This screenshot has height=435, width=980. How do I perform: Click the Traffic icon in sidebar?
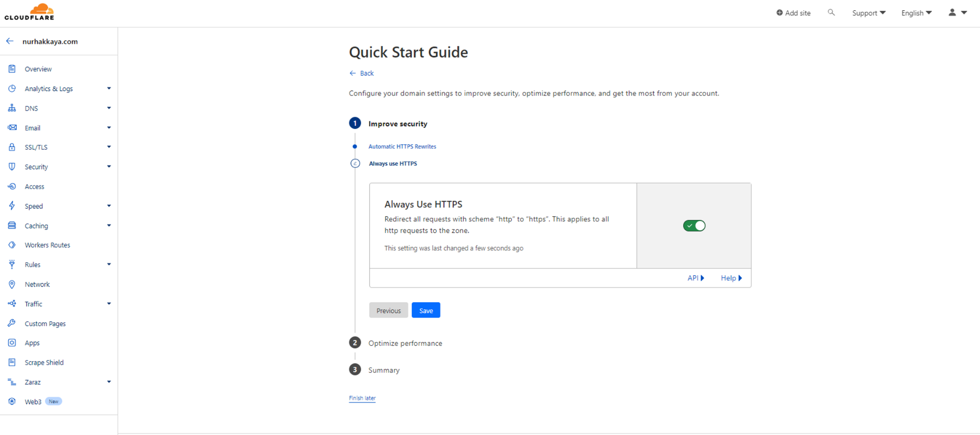(x=12, y=304)
